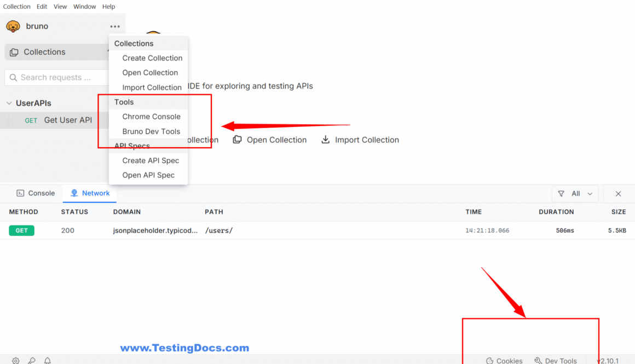Collapse the UserAPIs collection chevron
The width and height of the screenshot is (635, 364).
click(9, 103)
